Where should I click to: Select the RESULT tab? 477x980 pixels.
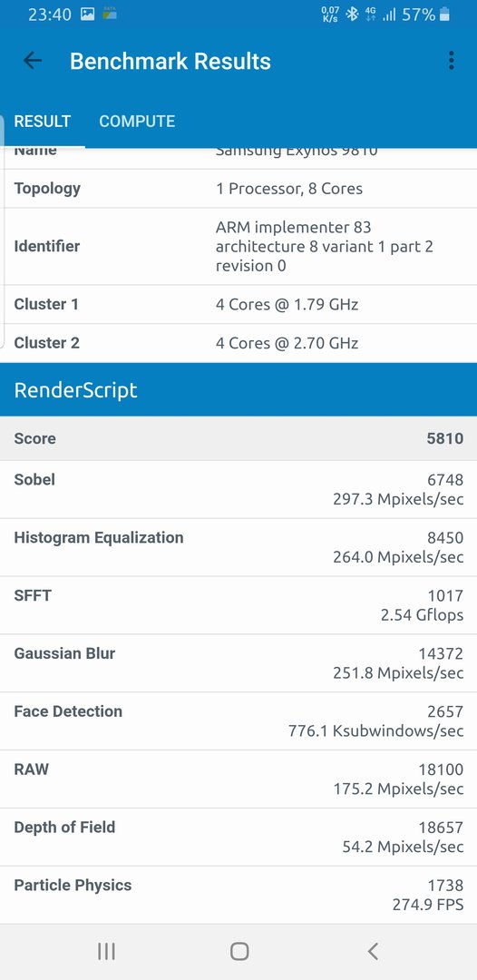click(x=43, y=122)
